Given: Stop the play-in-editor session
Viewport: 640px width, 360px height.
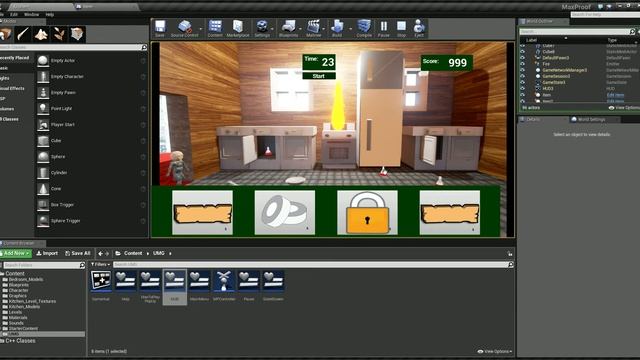Looking at the screenshot, I should coord(402,29).
